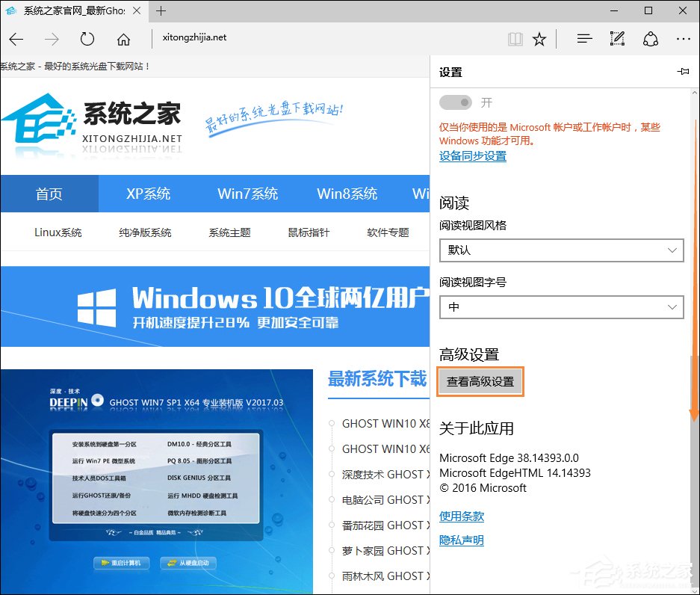Open the 阅读视图字号 dropdown
700x595 pixels.
(x=561, y=307)
